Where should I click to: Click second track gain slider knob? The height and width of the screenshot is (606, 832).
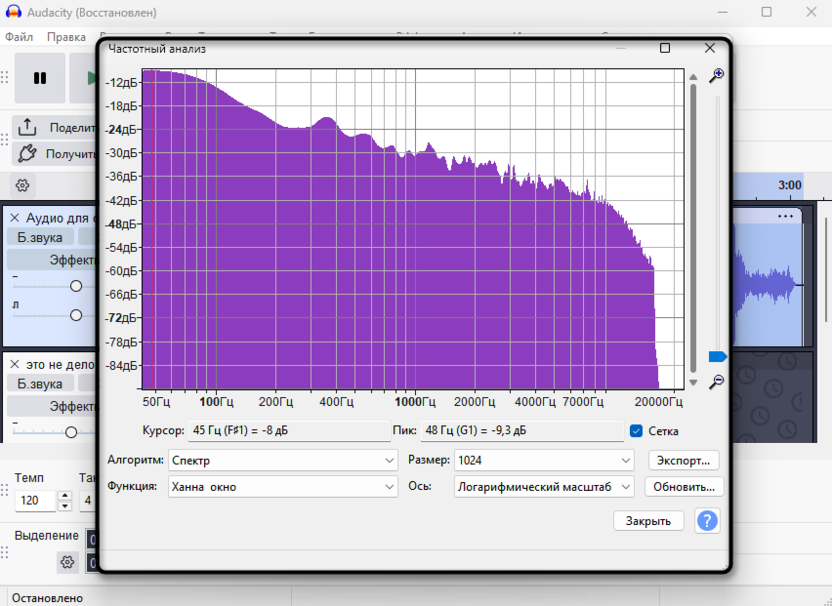point(71,432)
